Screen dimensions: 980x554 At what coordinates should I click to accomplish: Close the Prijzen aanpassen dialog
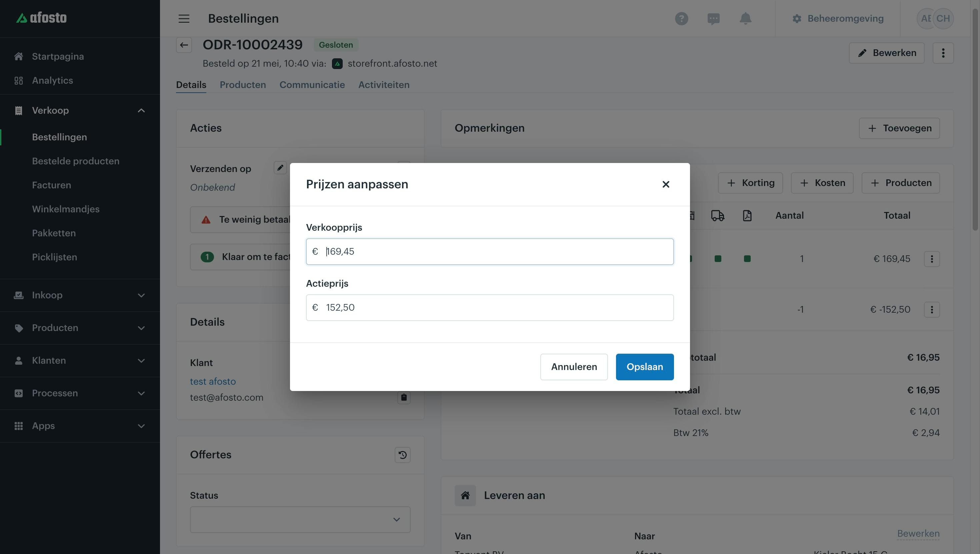[666, 184]
